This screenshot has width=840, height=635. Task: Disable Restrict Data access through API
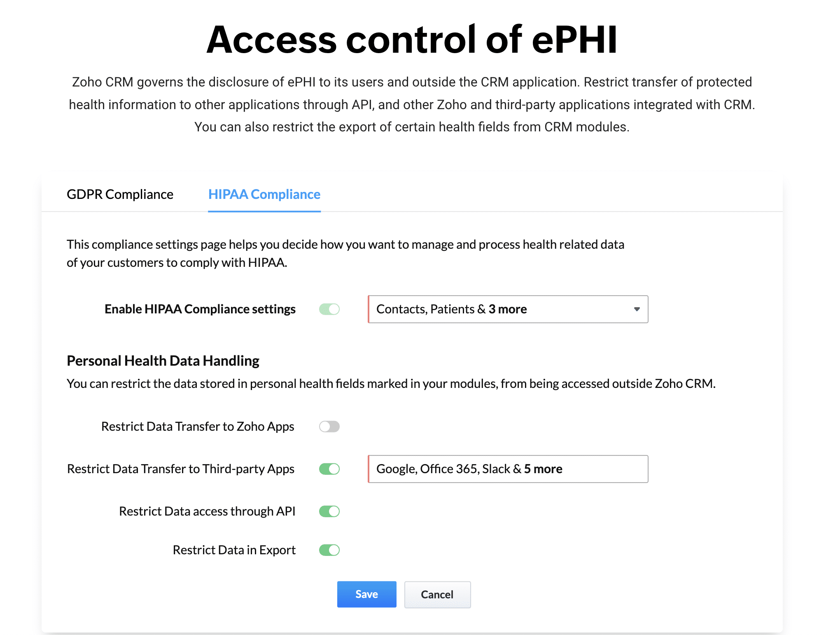click(x=329, y=511)
